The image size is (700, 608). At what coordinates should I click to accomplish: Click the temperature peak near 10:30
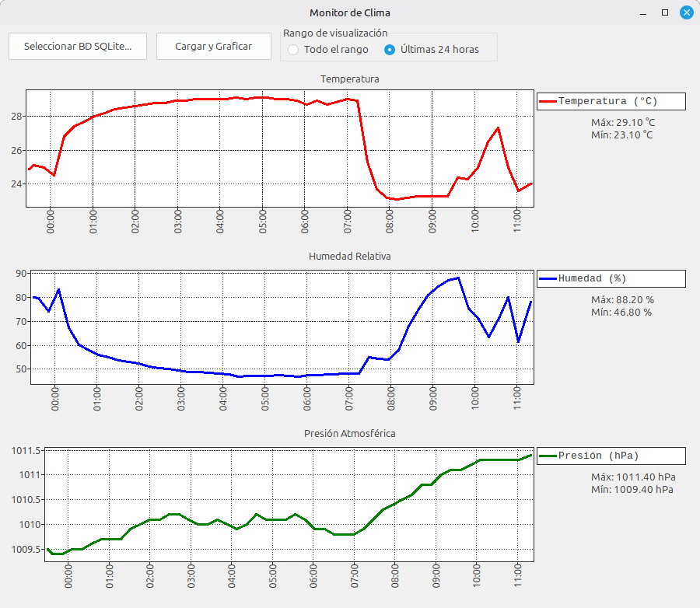498,128
